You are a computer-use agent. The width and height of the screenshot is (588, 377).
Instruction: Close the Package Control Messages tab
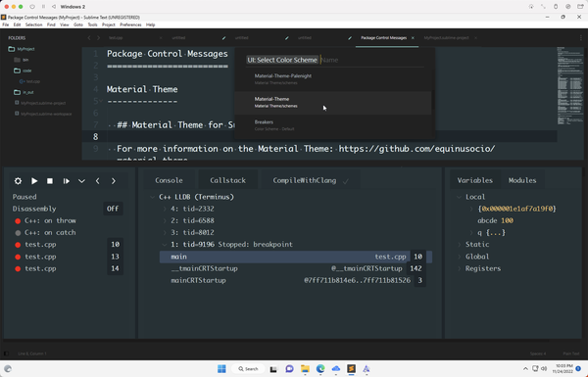(x=413, y=38)
